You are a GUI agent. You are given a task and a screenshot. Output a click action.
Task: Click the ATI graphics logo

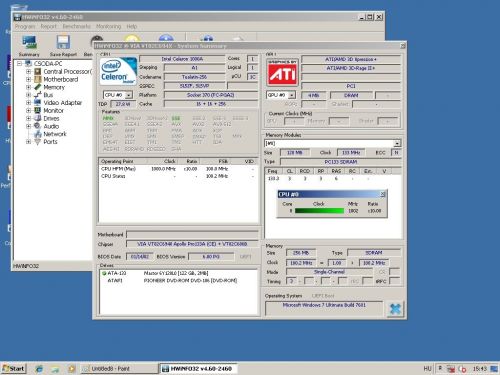coord(283,73)
